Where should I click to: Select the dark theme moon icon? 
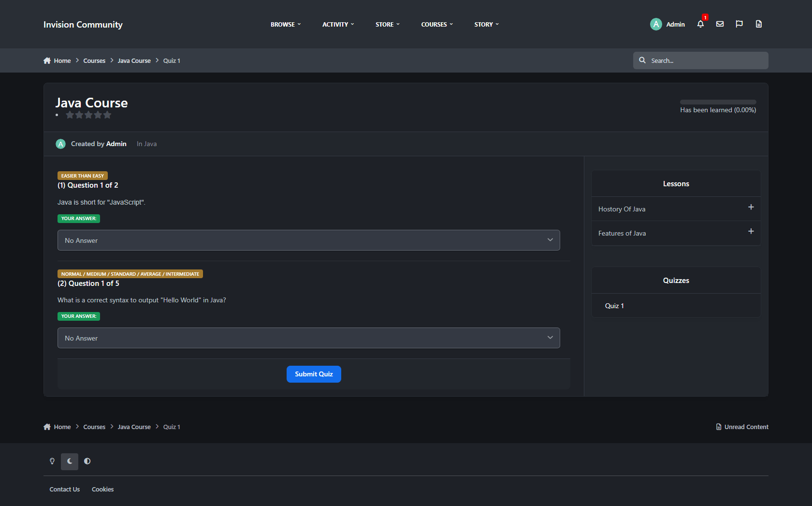(70, 461)
